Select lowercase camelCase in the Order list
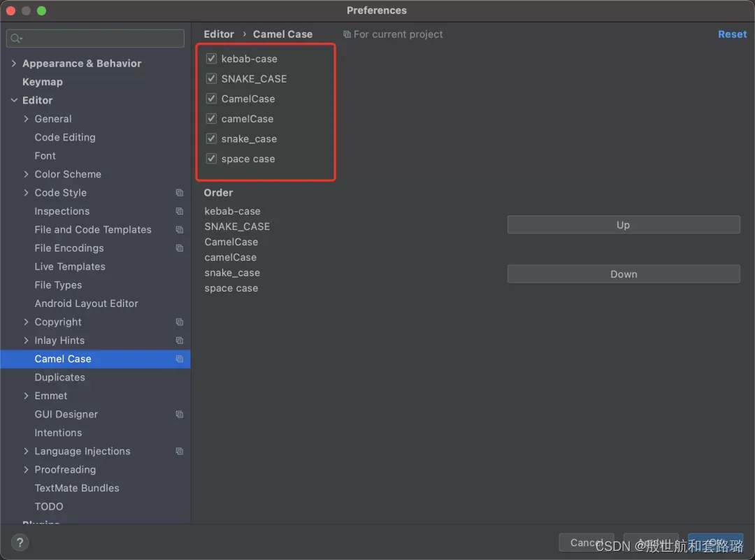The height and width of the screenshot is (560, 755). coord(230,257)
